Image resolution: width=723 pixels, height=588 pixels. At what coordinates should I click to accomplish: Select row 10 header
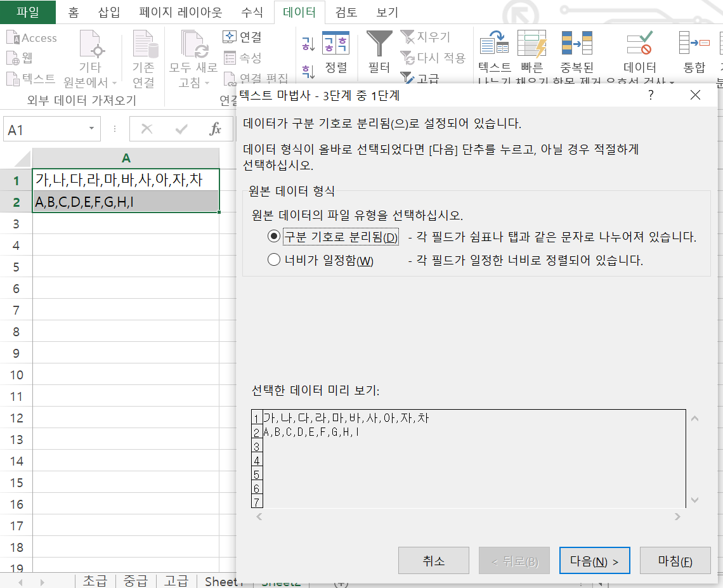[16, 375]
